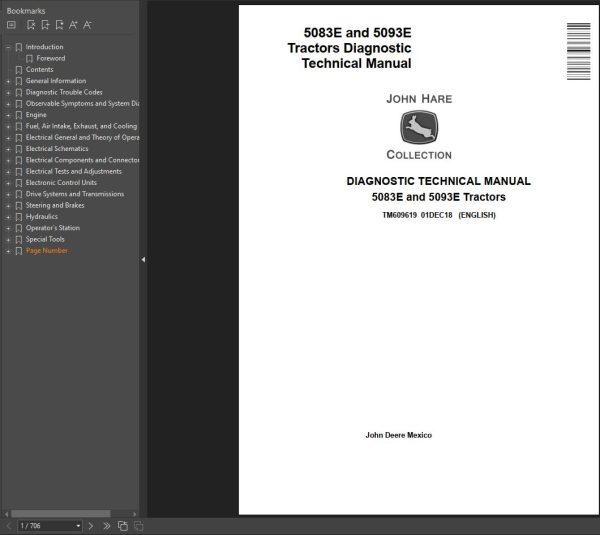Open the Foreword bookmark
The height and width of the screenshot is (535, 600).
click(x=51, y=58)
